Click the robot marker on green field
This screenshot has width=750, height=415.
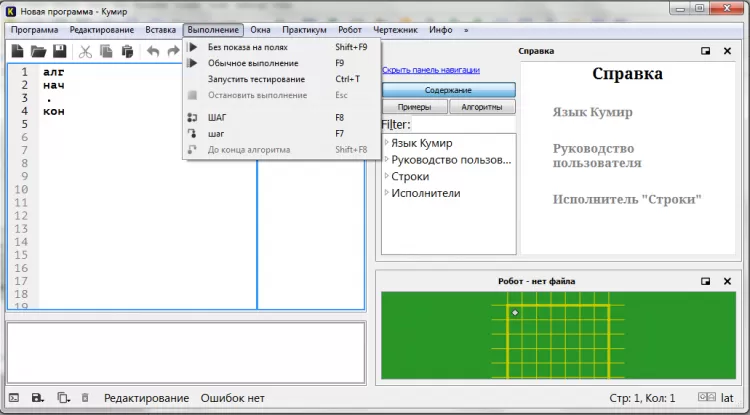tap(515, 313)
